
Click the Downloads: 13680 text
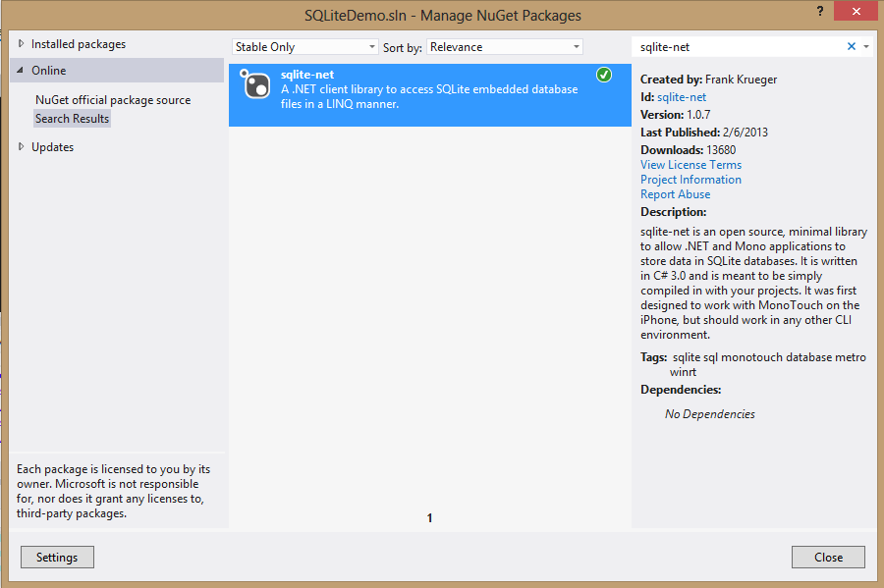tap(688, 150)
